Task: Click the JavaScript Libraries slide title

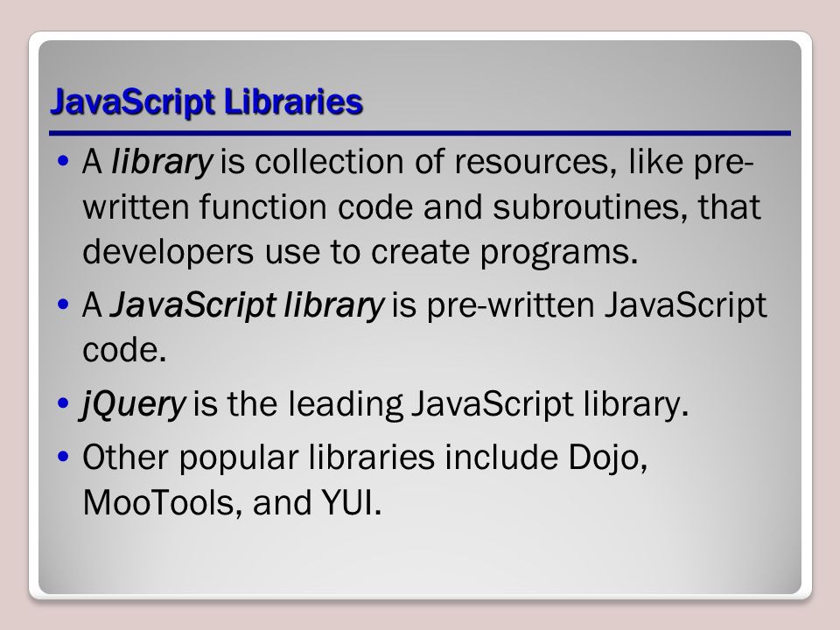Action: (206, 101)
